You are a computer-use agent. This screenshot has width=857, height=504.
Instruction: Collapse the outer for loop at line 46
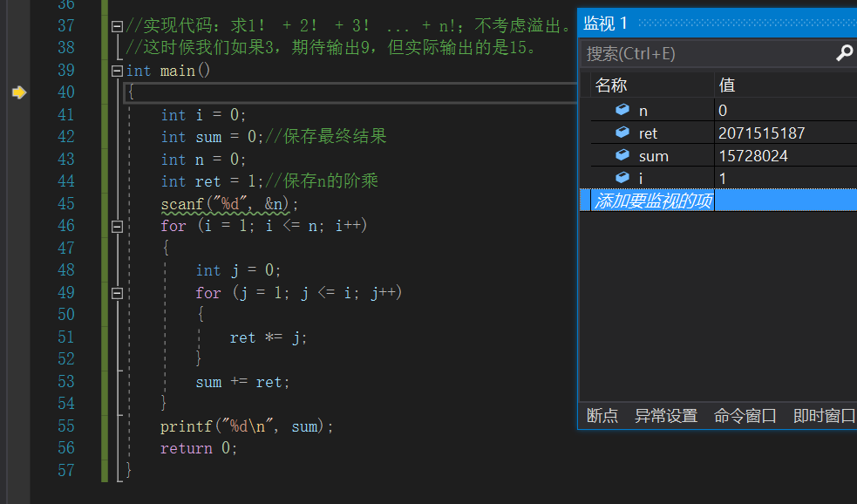point(117,227)
